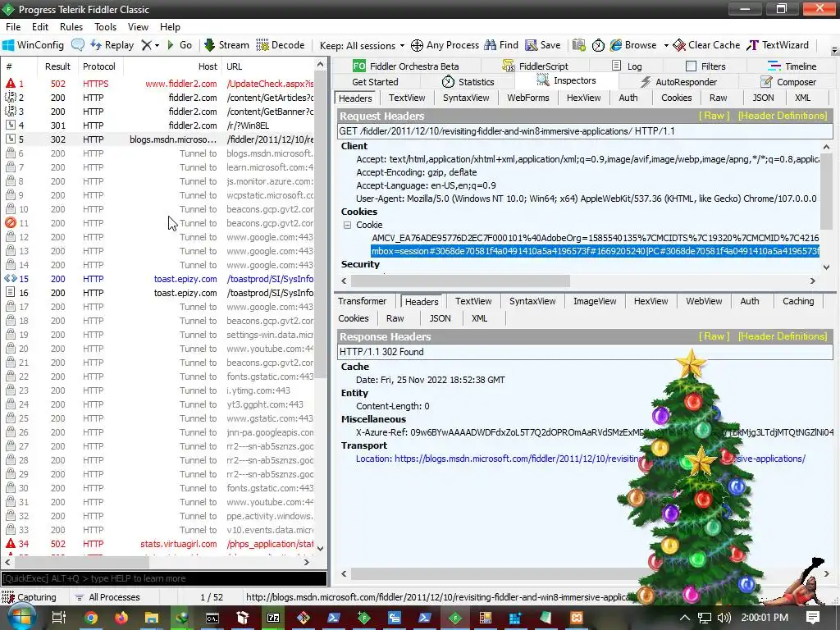Click the comment speech bubble icon
This screenshot has width=840, height=630.
(78, 45)
